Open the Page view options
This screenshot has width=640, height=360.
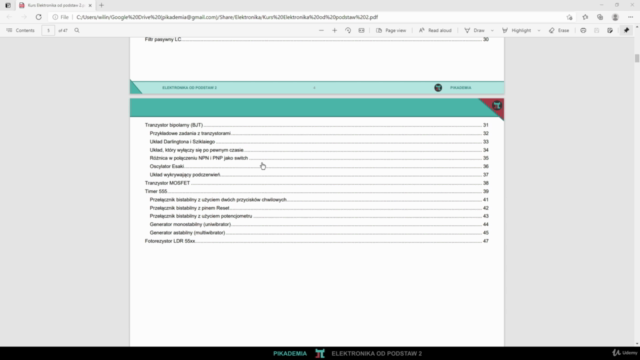[x=391, y=31]
